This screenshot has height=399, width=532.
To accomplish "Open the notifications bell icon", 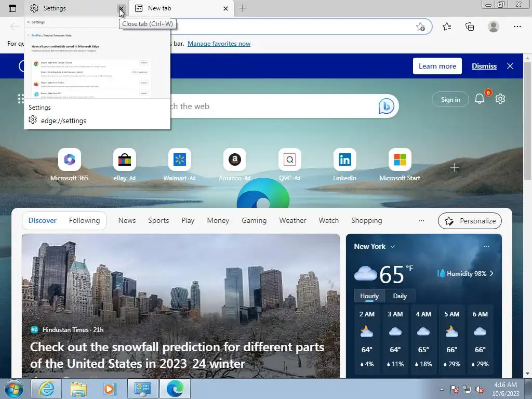I will [x=480, y=99].
